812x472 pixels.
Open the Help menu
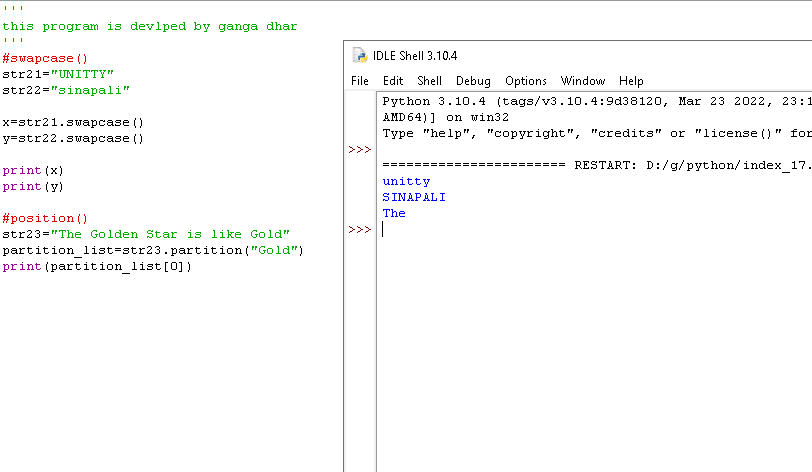click(631, 81)
